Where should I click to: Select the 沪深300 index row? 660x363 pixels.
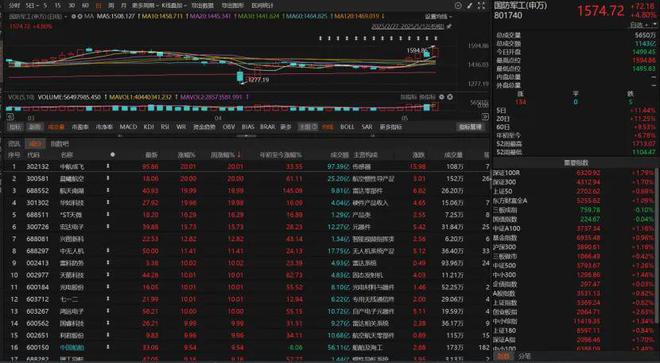[575, 247]
